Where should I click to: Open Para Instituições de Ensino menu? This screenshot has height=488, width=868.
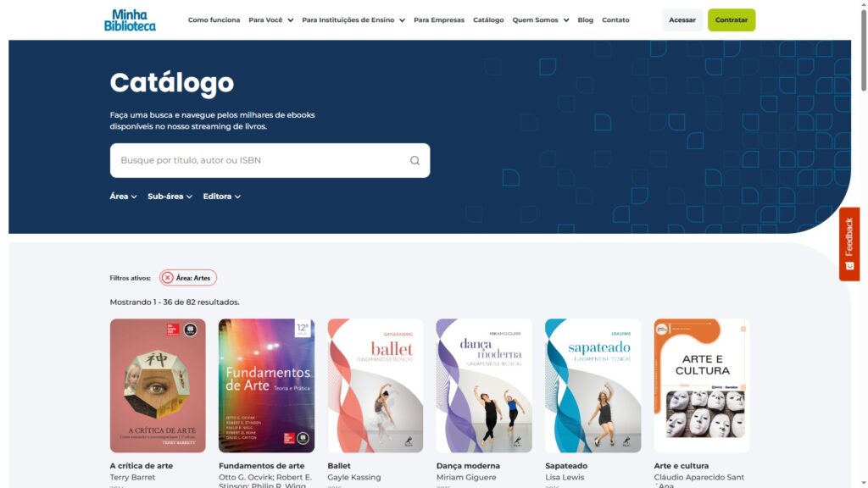353,20
